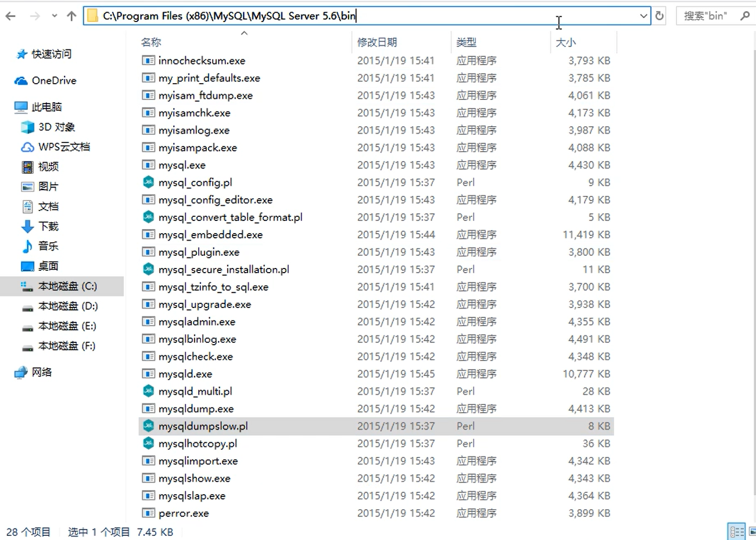The image size is (756, 540).
Task: Click the mysql_config_editor.exe file icon
Action: tap(149, 200)
